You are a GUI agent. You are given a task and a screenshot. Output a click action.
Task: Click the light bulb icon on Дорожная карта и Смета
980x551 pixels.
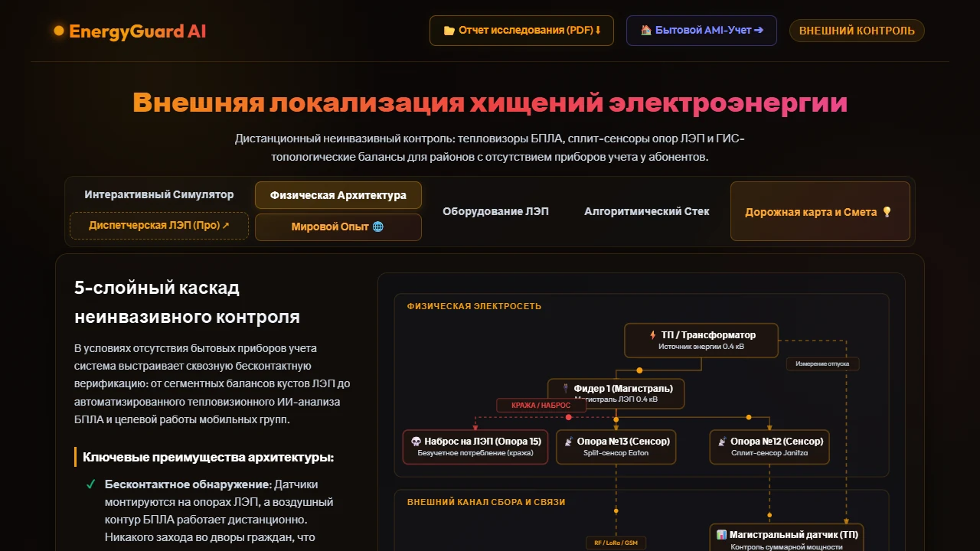coord(887,212)
